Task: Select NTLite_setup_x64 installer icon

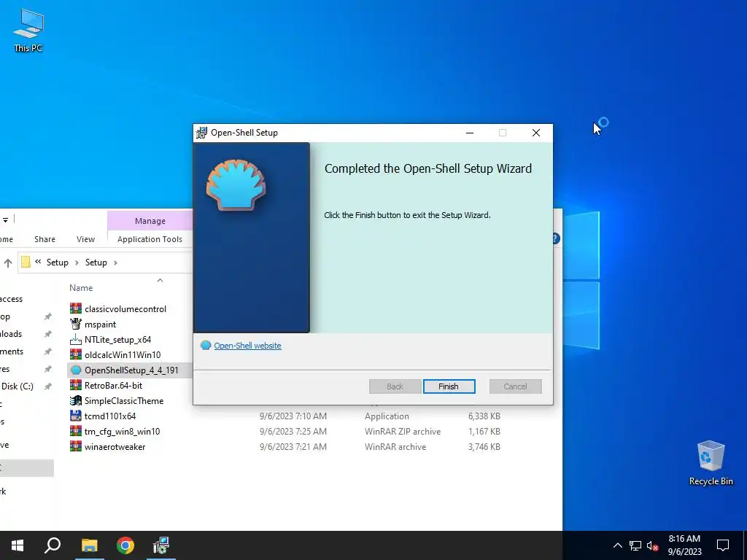Action: [76, 340]
